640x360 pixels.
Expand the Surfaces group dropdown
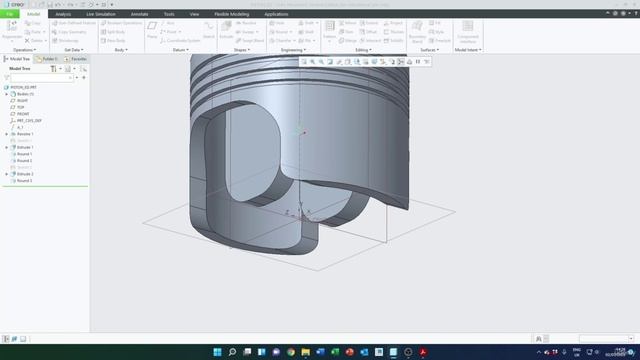[x=430, y=50]
